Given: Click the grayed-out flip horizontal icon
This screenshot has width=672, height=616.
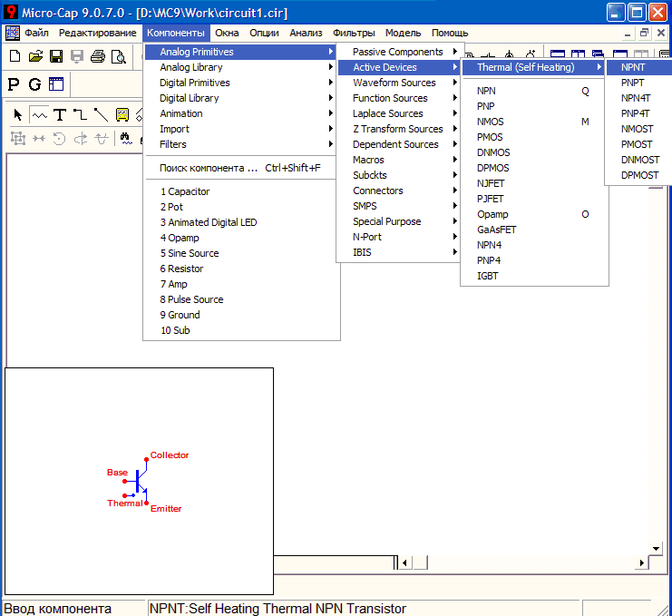Looking at the screenshot, I should (x=80, y=138).
